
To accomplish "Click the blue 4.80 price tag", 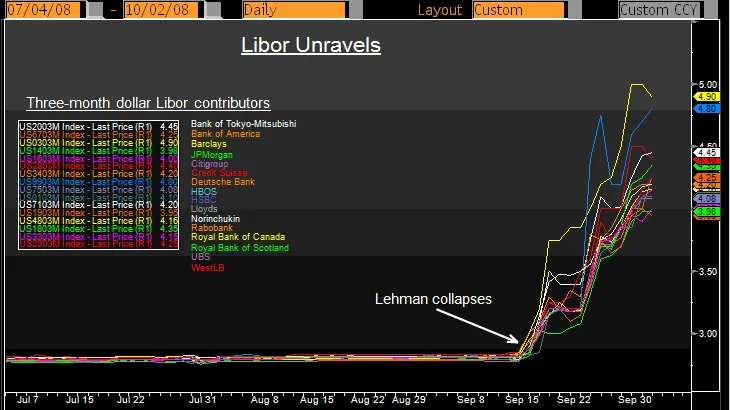I will tap(707, 109).
